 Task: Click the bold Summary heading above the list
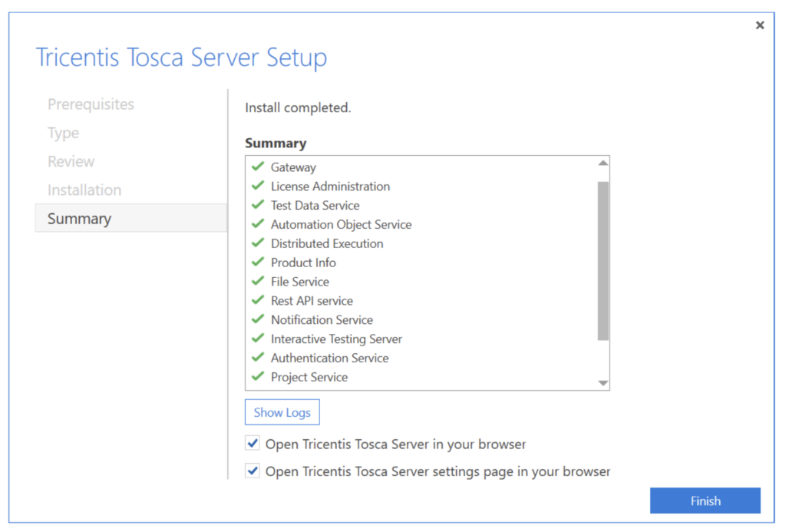point(276,144)
